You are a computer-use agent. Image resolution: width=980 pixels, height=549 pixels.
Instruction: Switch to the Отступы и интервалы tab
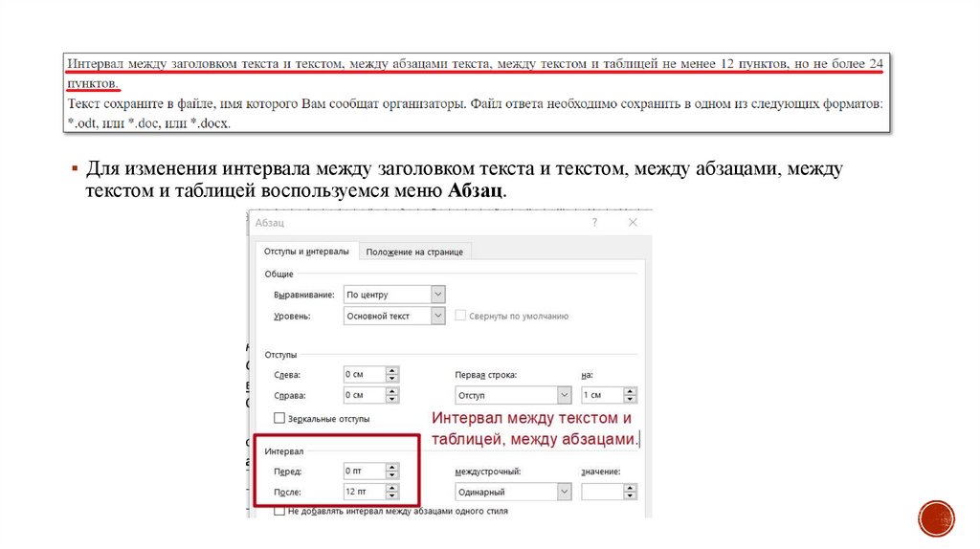point(306,252)
